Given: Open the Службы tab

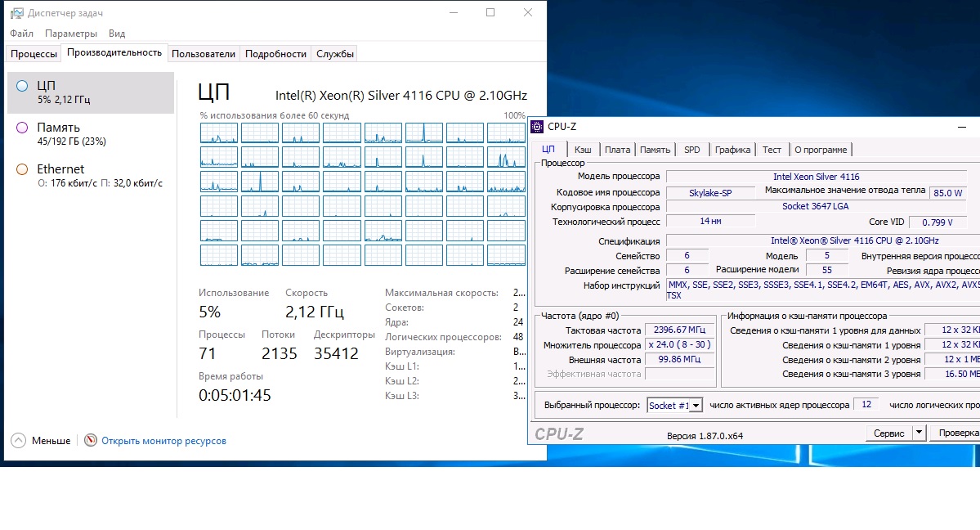Looking at the screenshot, I should [x=335, y=54].
